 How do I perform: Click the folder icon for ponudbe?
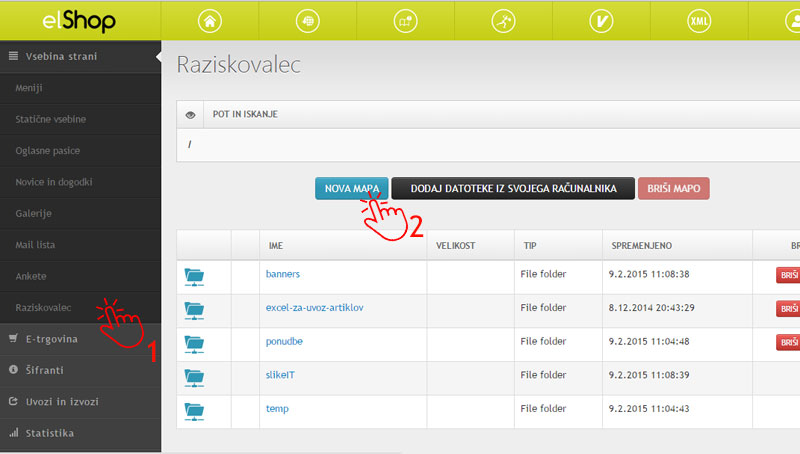[194, 344]
